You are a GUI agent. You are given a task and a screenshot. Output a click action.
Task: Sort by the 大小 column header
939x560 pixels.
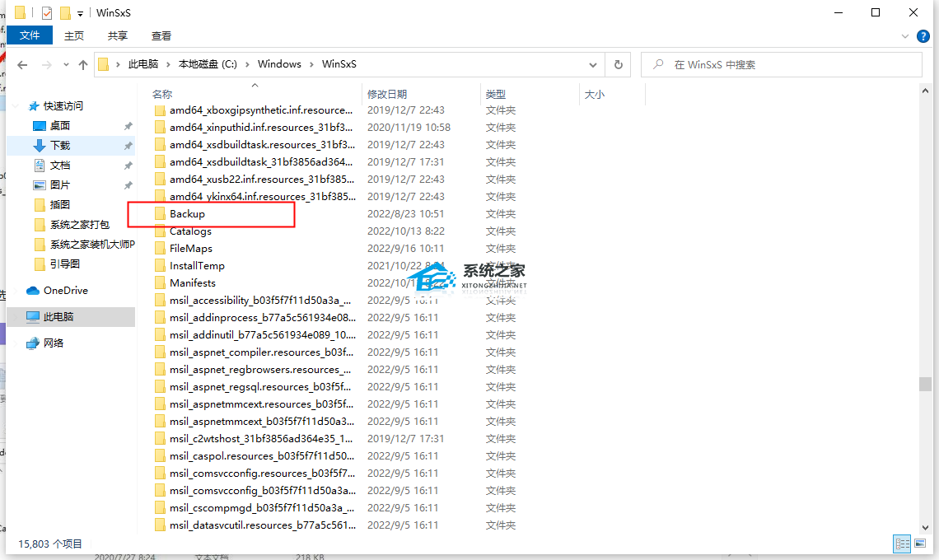click(594, 94)
